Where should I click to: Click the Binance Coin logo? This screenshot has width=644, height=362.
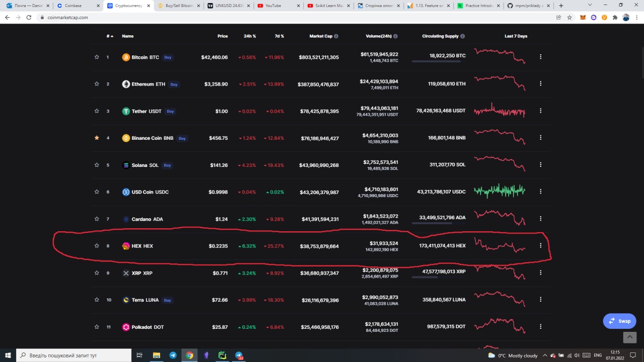click(x=126, y=138)
